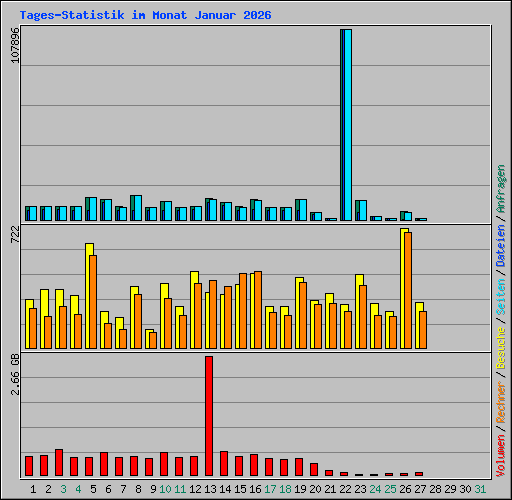
Task: Select day label '14' on x-axis
Action: point(225,489)
